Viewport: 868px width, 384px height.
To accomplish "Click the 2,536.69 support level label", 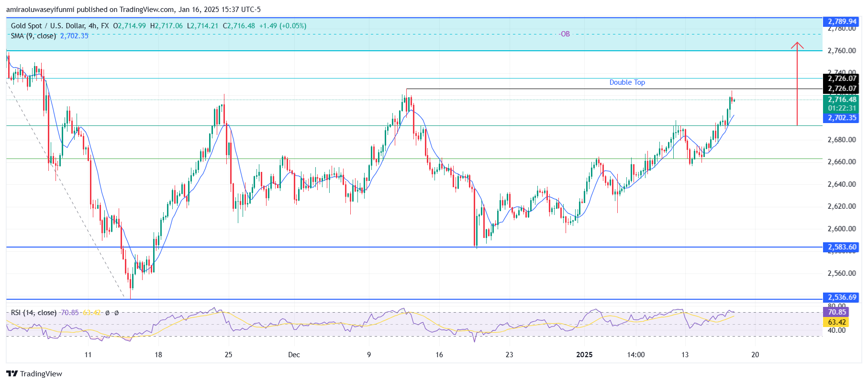I will pyautogui.click(x=842, y=297).
